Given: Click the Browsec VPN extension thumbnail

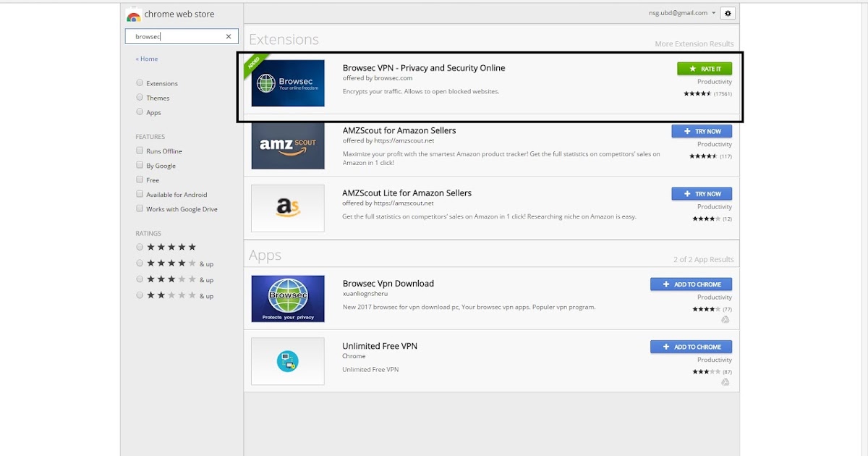Looking at the screenshot, I should click(x=288, y=83).
